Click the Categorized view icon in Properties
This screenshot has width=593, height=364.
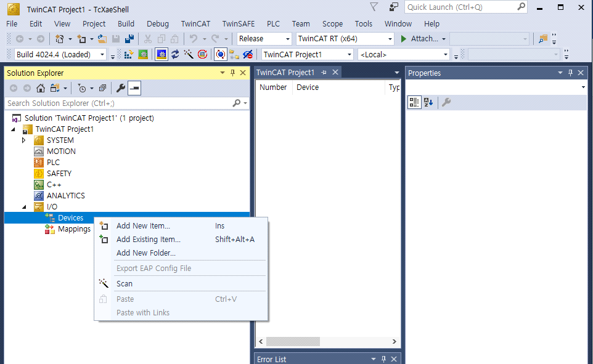(x=414, y=102)
